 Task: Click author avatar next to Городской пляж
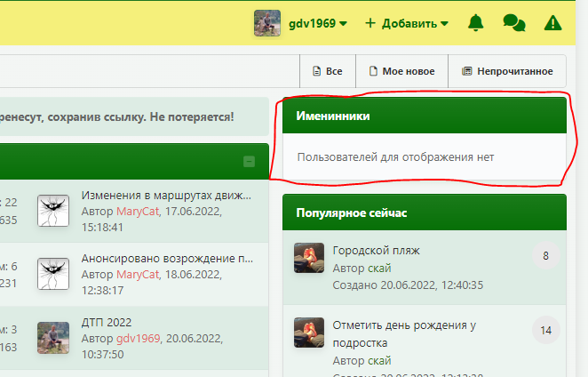tap(309, 258)
